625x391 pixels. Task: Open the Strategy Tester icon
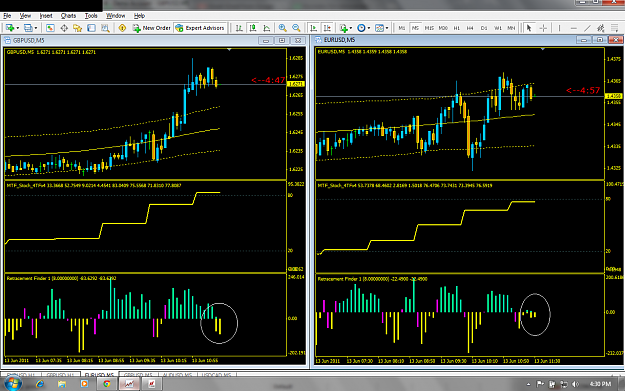click(x=105, y=28)
